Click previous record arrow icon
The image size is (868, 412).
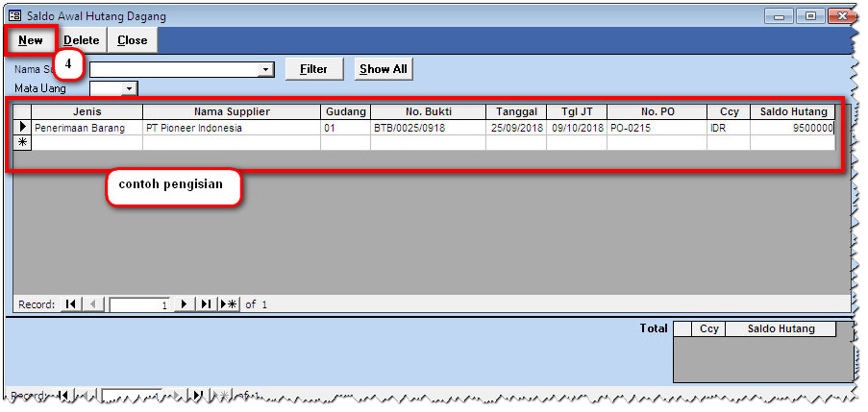93,304
